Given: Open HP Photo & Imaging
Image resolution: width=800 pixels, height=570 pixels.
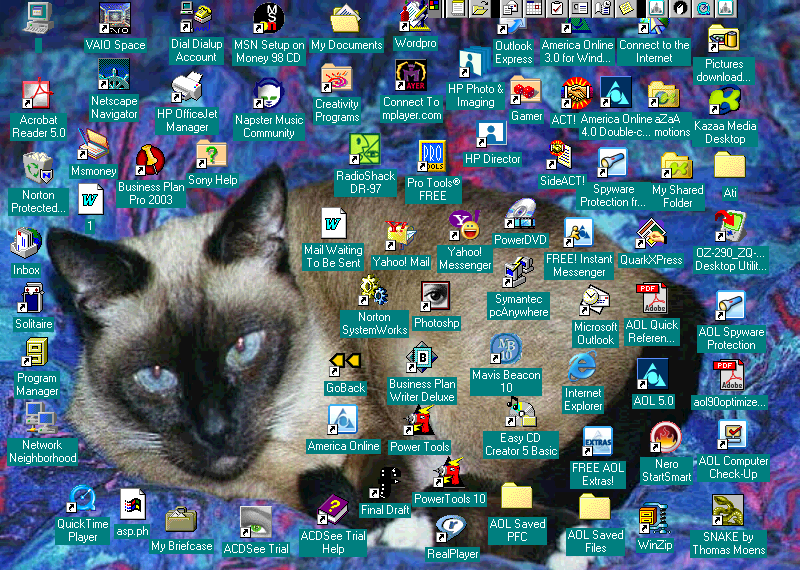Looking at the screenshot, I should [x=474, y=62].
